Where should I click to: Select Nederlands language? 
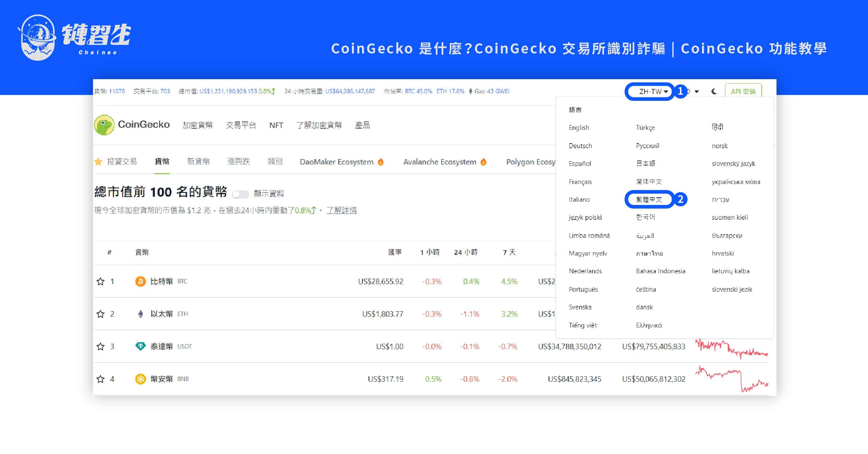(585, 271)
